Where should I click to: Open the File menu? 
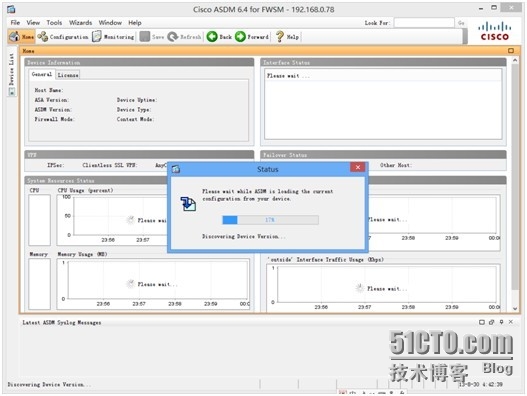point(15,23)
